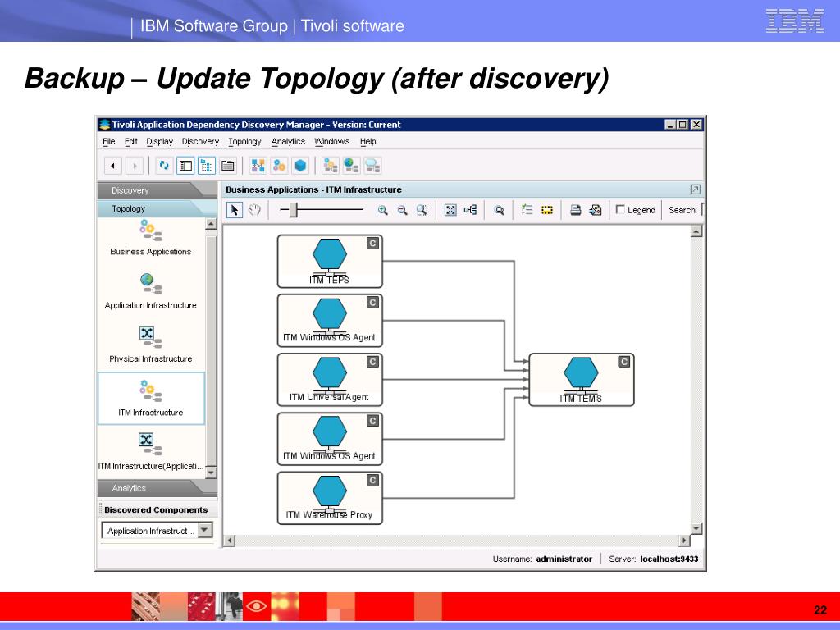Toggle the C marker on ITM Universal Agent

373,362
